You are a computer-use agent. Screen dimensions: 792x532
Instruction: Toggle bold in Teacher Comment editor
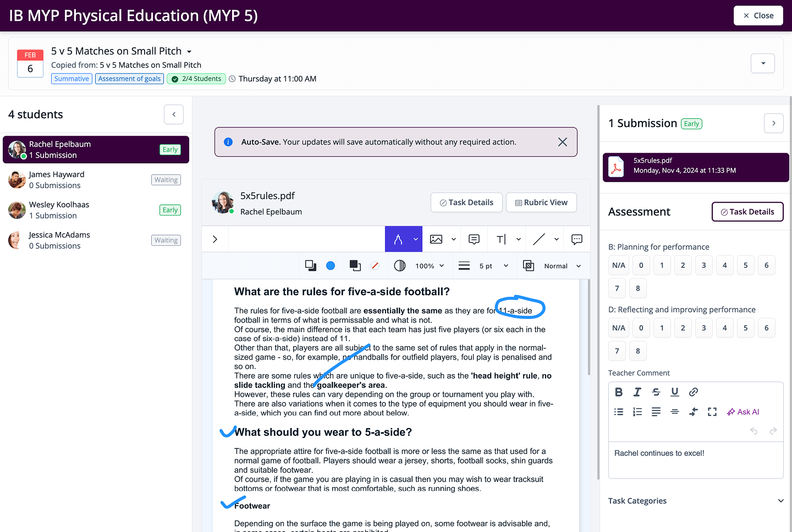[x=619, y=392]
